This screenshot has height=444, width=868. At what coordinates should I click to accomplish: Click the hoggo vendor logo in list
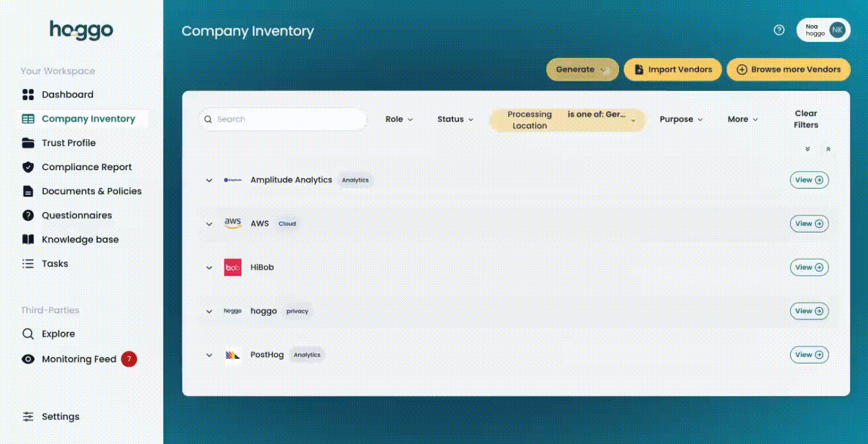click(x=232, y=311)
